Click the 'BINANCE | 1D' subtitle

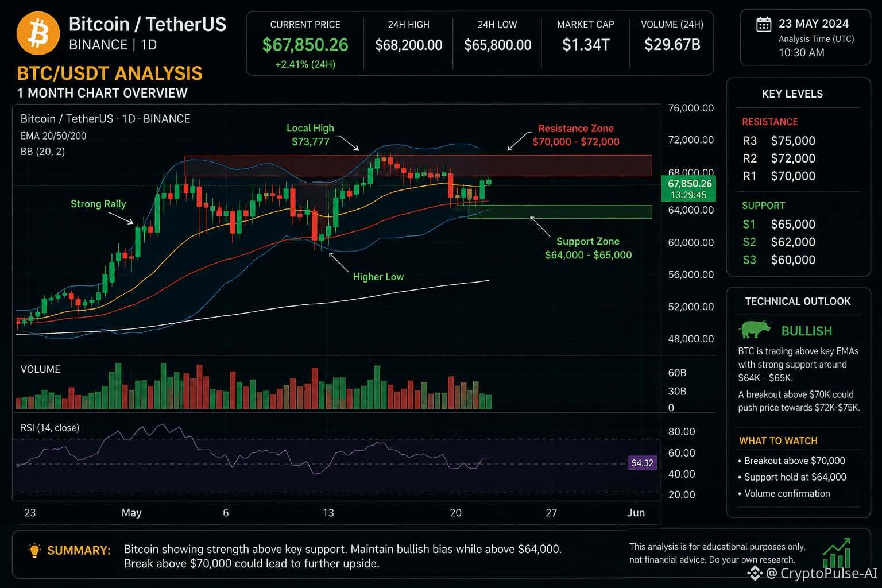coord(113,45)
